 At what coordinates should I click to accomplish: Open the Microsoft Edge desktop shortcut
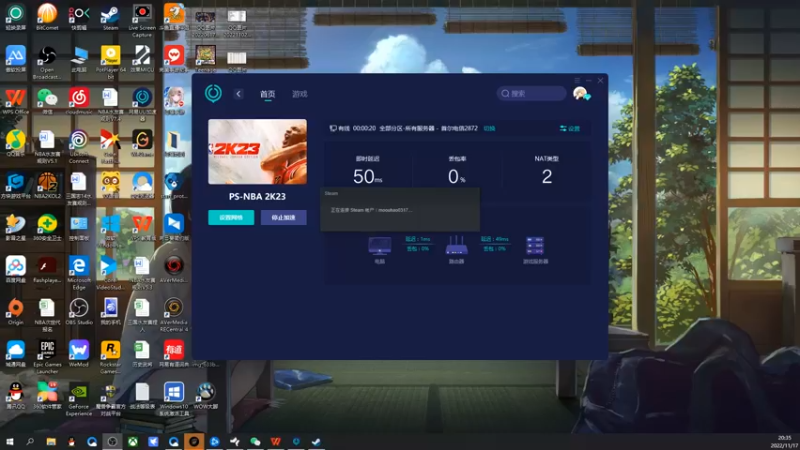(79, 273)
